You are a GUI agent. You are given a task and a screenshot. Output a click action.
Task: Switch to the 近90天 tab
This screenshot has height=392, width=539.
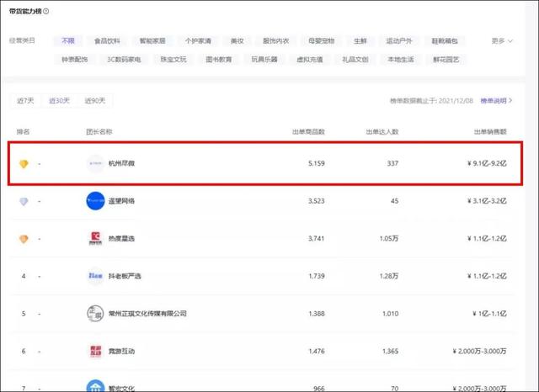pos(95,101)
